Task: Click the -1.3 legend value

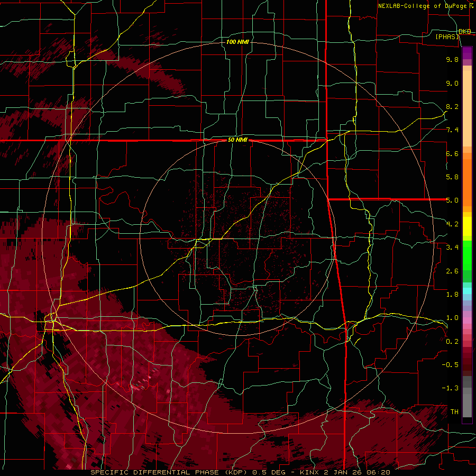Action: [450, 388]
